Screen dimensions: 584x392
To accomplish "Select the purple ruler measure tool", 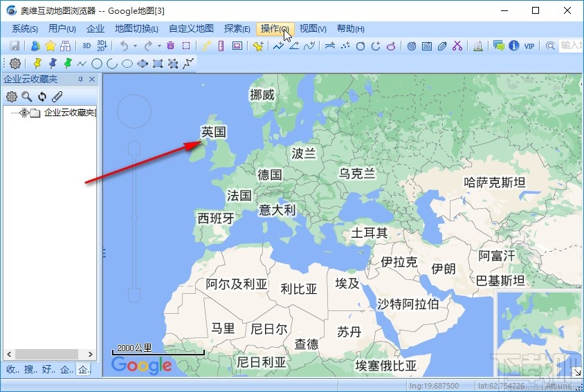I will tap(221, 46).
